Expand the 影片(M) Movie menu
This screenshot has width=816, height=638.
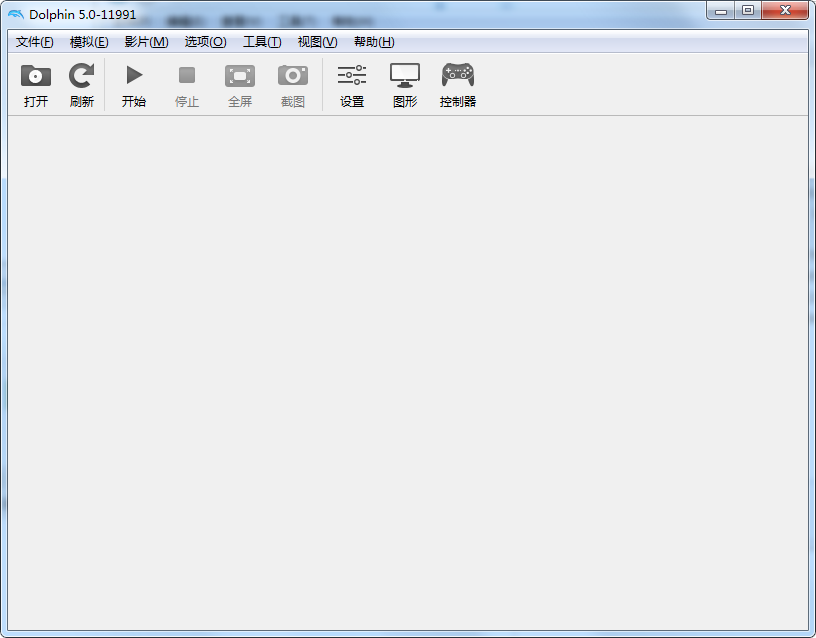(x=146, y=42)
